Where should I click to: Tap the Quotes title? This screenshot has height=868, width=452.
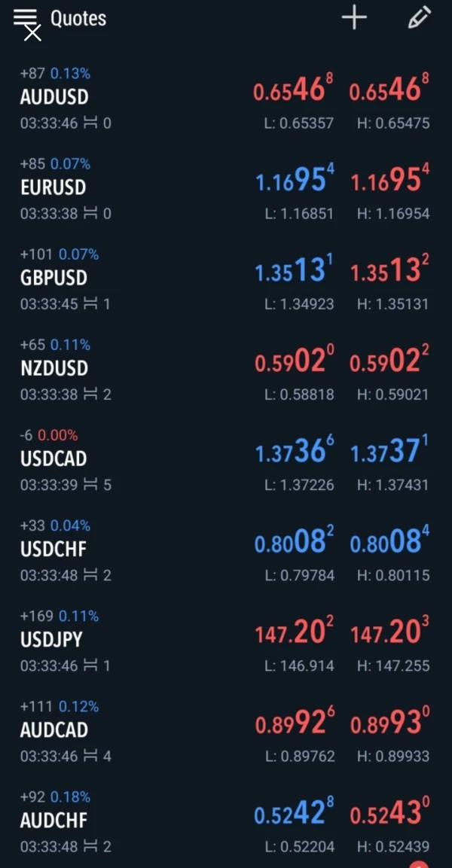78,19
